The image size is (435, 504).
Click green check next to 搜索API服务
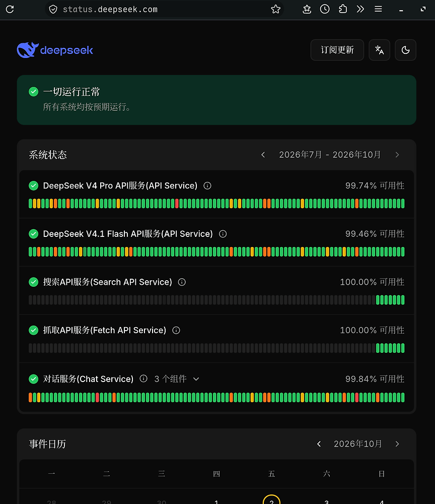[33, 282]
